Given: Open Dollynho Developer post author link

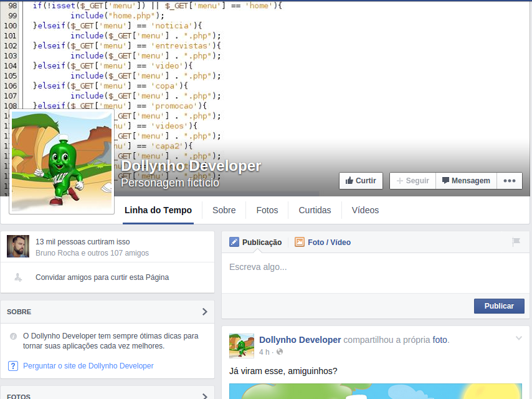Looking at the screenshot, I should (x=300, y=340).
